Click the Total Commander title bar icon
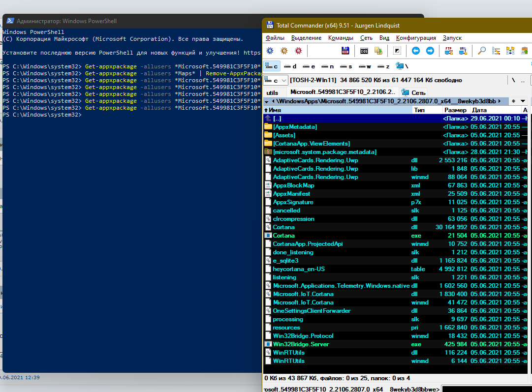The image size is (532, 392). tap(270, 25)
